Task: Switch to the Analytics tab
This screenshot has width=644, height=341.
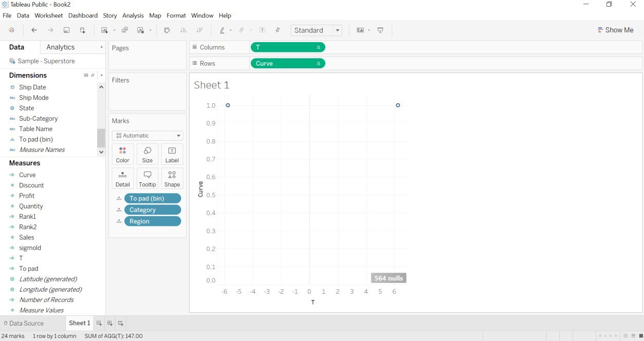Action: (x=61, y=47)
